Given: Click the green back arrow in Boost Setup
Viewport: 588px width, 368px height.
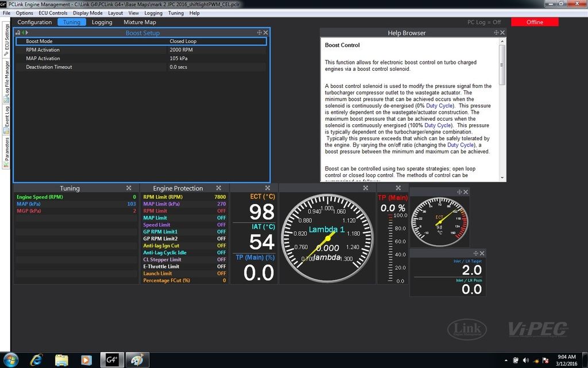Looking at the screenshot, I should coord(22,33).
